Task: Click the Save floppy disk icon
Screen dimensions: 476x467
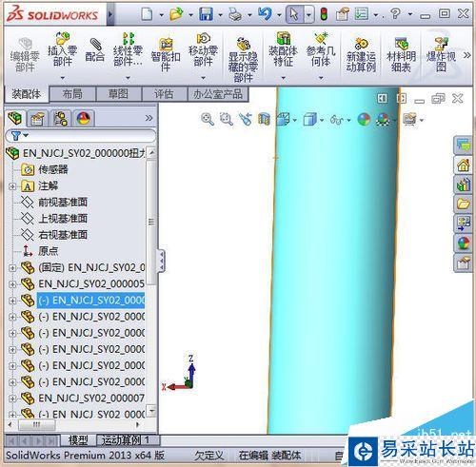Action: click(x=206, y=14)
